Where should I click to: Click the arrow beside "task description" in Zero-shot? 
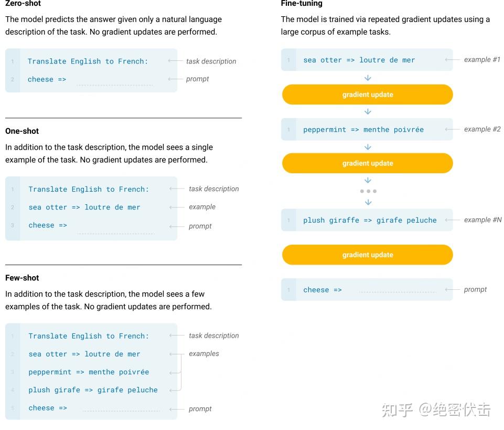[174, 61]
